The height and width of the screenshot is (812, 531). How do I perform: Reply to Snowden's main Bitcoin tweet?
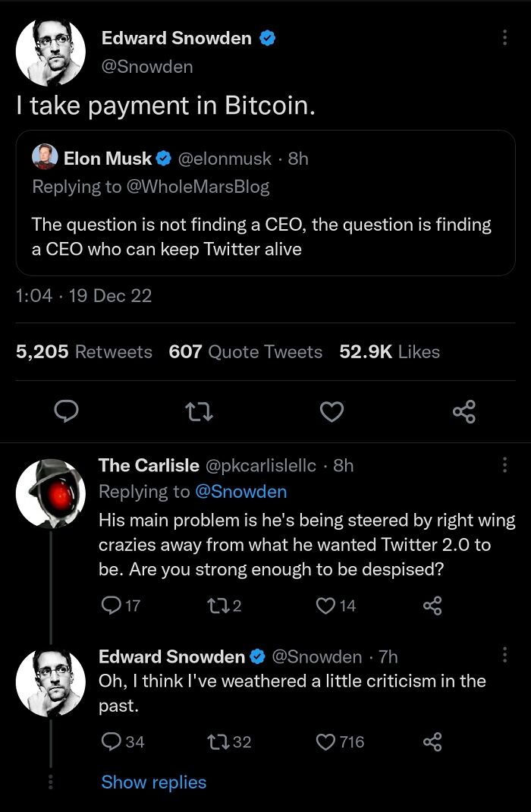67,411
